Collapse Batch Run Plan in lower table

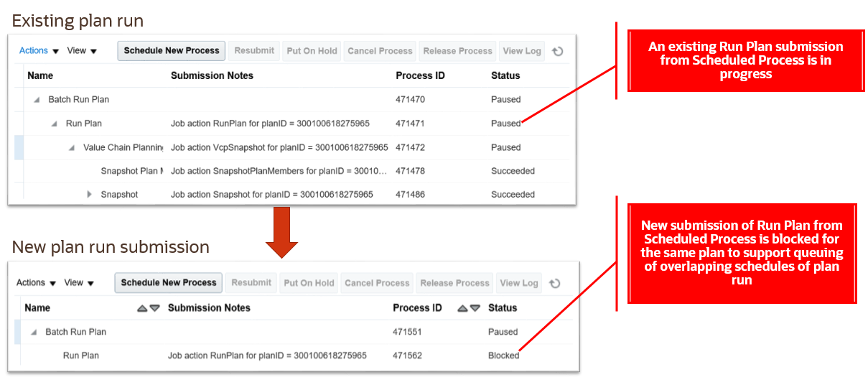[34, 333]
